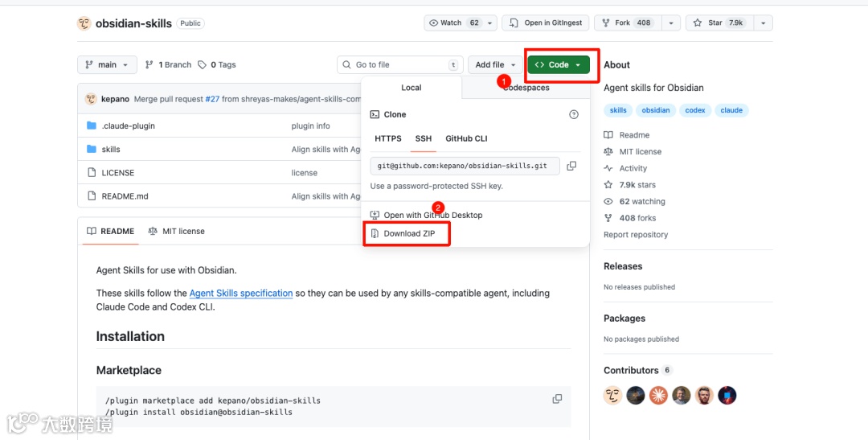Image resolution: width=868 pixels, height=440 pixels.
Task: Click the skills topic tag
Action: pyautogui.click(x=618, y=110)
